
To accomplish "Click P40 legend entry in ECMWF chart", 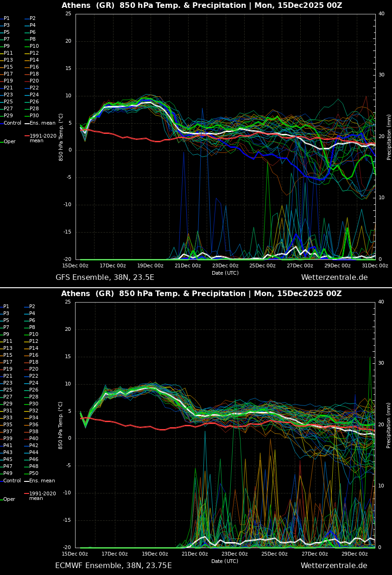I will [34, 439].
